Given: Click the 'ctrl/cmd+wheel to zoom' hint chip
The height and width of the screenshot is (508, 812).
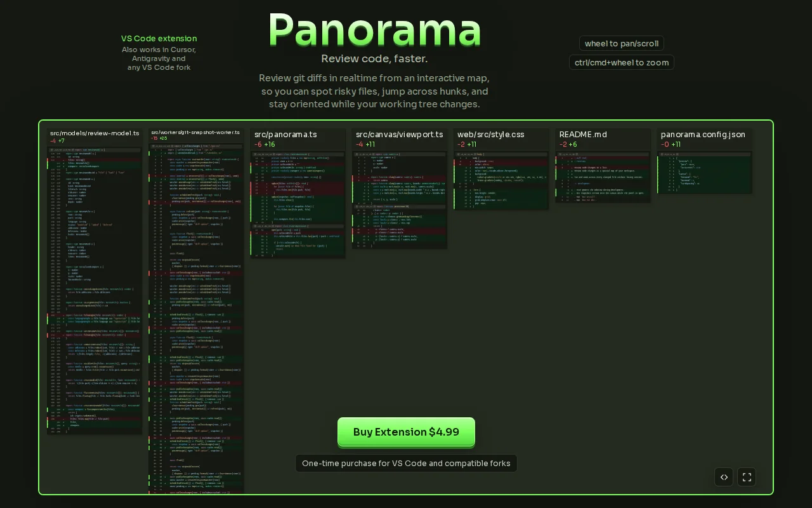Looking at the screenshot, I should tap(622, 63).
